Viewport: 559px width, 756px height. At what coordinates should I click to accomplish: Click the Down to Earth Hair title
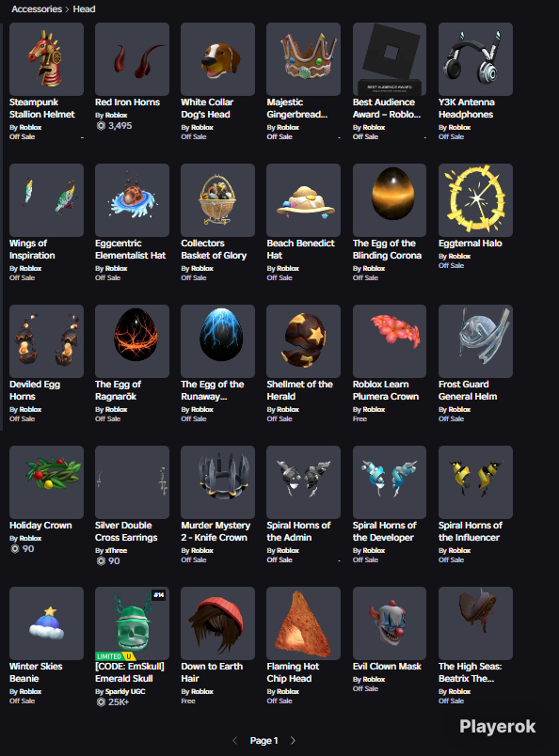click(212, 672)
